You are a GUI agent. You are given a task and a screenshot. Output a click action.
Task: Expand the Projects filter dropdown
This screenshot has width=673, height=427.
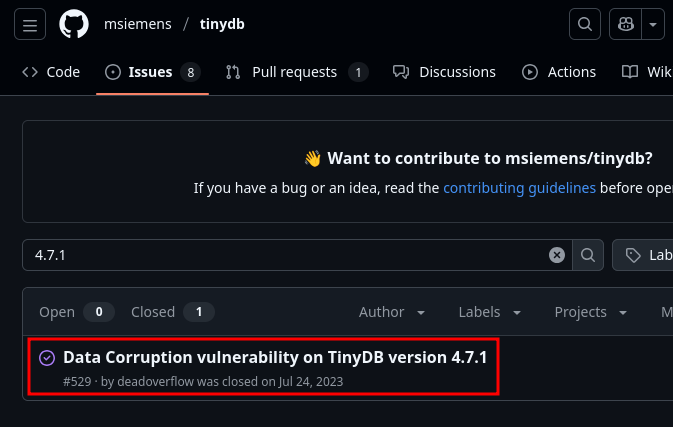592,312
